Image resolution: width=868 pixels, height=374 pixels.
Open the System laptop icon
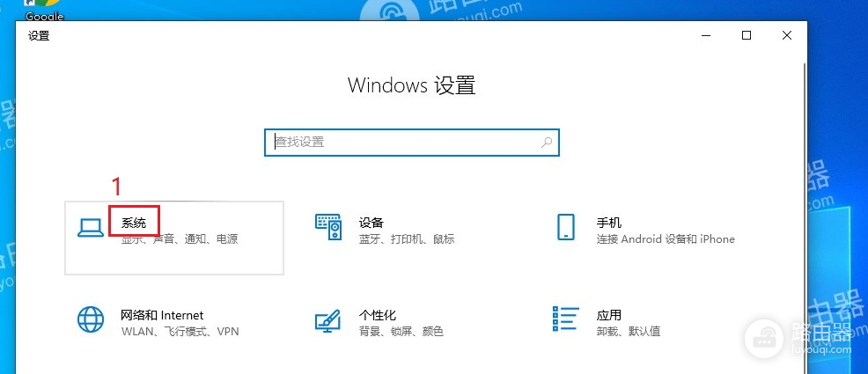coord(90,227)
